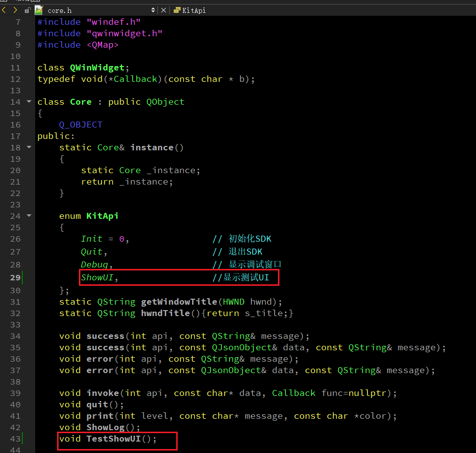Click line number 43 in gutter
476x453 pixels.
coord(15,439)
